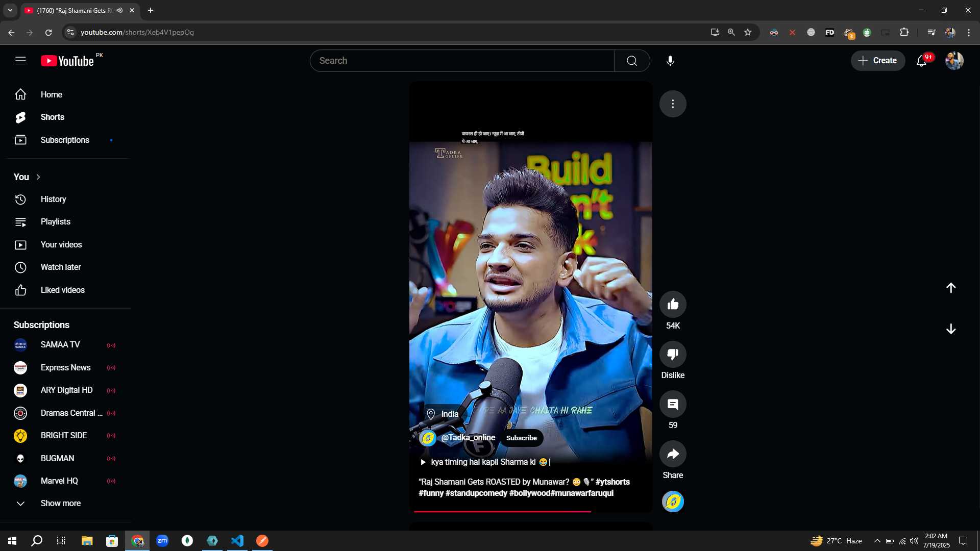Open the Chrome three-dot menu
This screenshot has height=551, width=980.
pos(969,32)
